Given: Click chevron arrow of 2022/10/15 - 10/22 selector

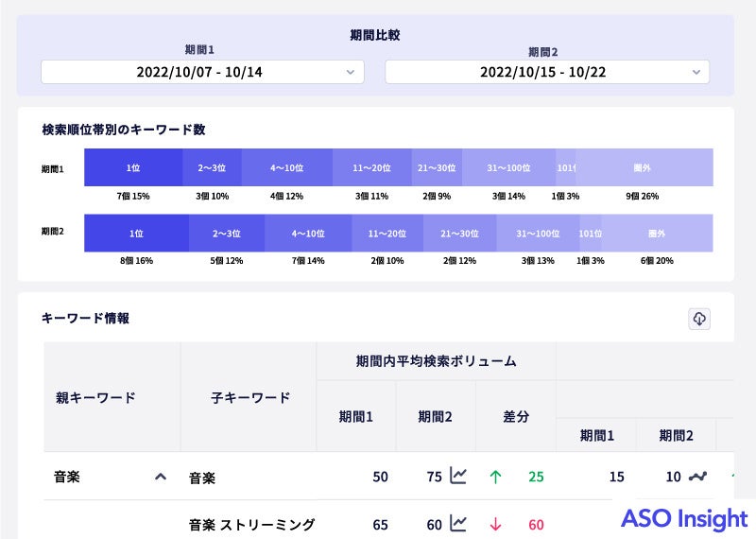Looking at the screenshot, I should 696,72.
